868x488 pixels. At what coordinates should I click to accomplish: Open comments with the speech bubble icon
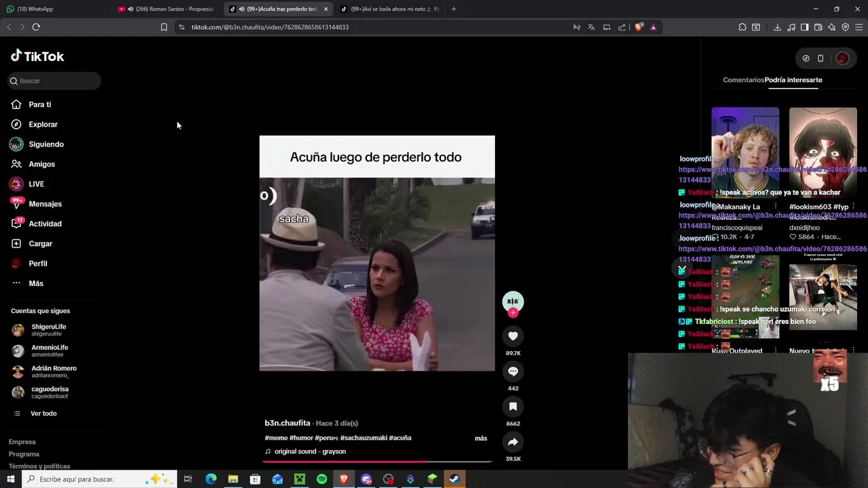pos(513,371)
